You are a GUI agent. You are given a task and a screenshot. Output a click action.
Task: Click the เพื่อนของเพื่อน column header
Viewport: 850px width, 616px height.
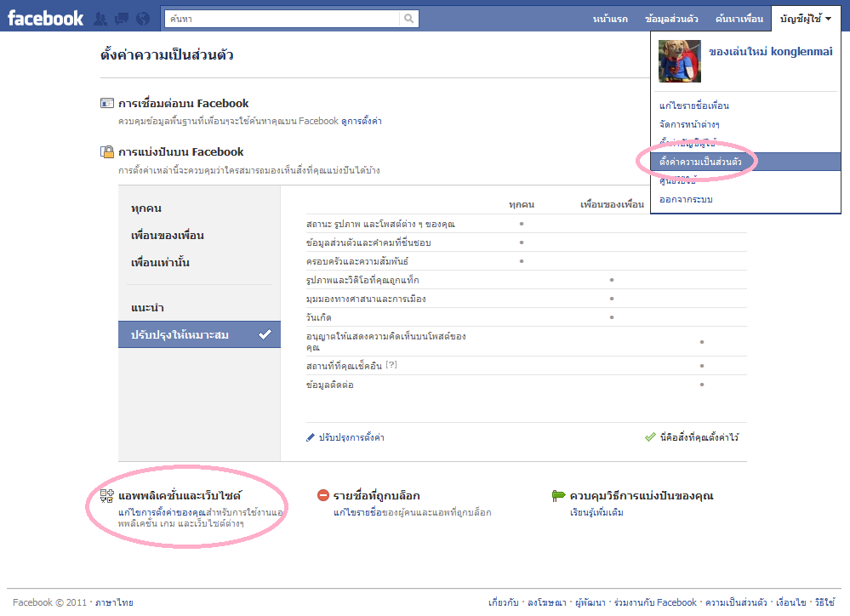(612, 204)
